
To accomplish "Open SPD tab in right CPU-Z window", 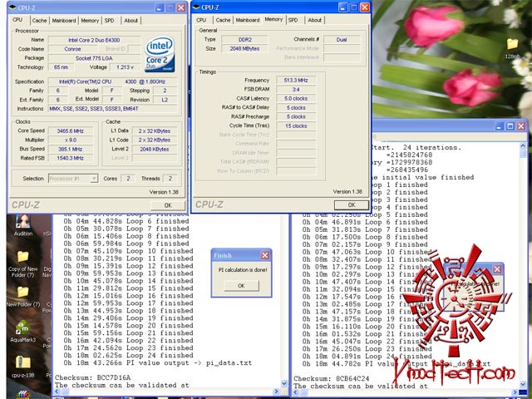I will [x=293, y=20].
